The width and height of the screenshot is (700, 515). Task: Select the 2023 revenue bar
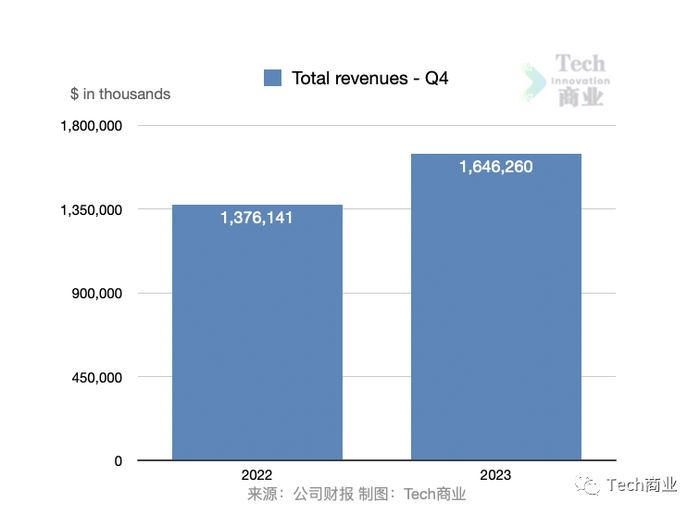pos(496,307)
